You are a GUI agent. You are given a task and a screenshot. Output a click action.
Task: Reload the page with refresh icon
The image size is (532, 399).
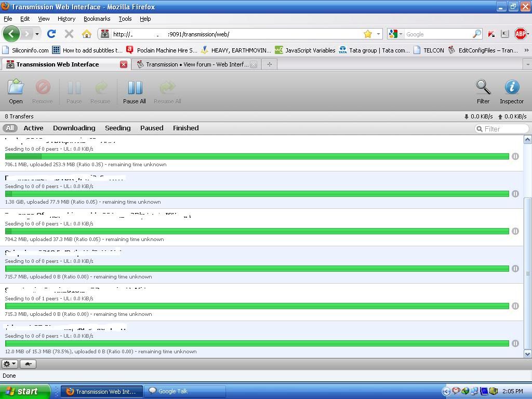51,34
